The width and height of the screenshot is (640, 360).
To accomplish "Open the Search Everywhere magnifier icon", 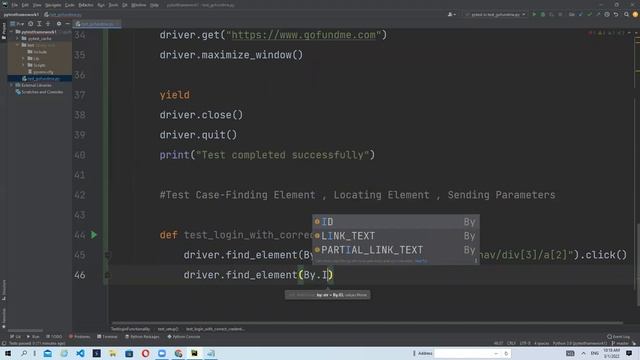I will tap(626, 14).
